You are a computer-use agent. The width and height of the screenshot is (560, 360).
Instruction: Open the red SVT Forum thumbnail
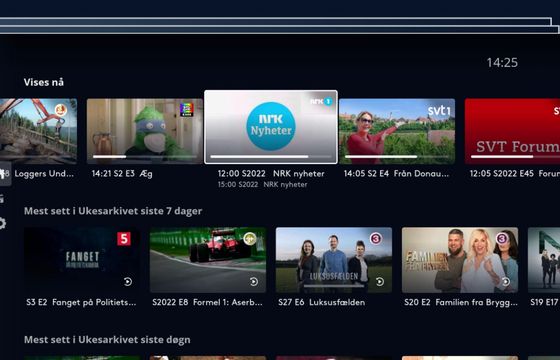point(512,131)
